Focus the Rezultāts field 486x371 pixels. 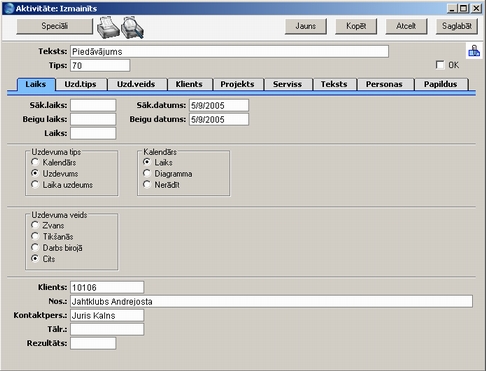pos(93,343)
